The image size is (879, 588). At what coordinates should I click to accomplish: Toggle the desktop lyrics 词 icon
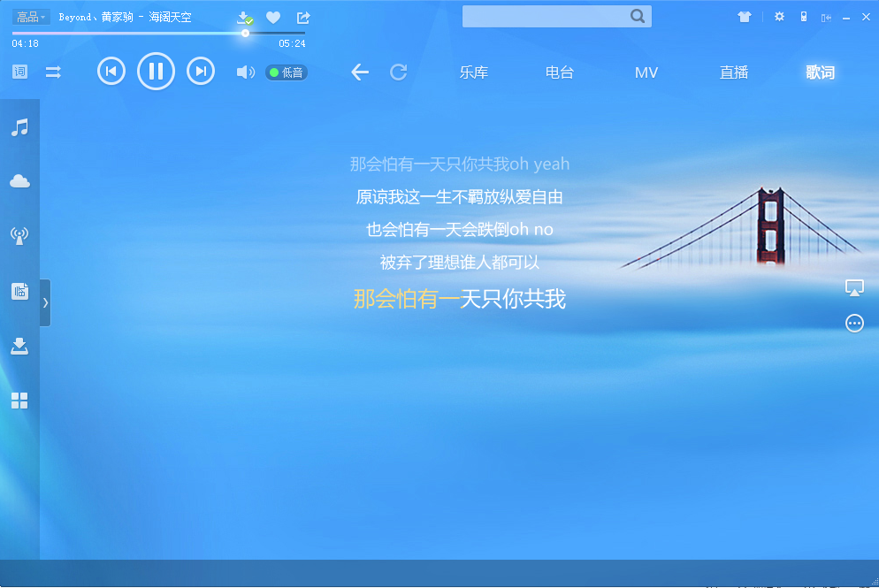click(x=19, y=72)
